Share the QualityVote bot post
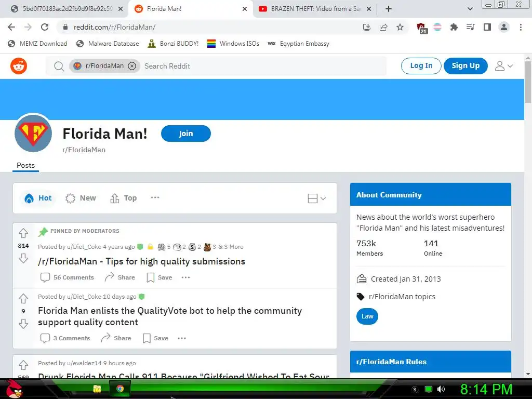The image size is (532, 399). (x=116, y=338)
